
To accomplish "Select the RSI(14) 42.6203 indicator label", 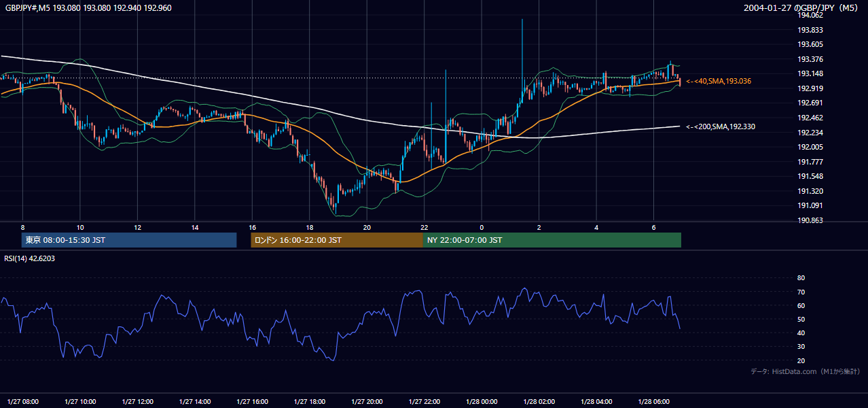I will click(30, 258).
